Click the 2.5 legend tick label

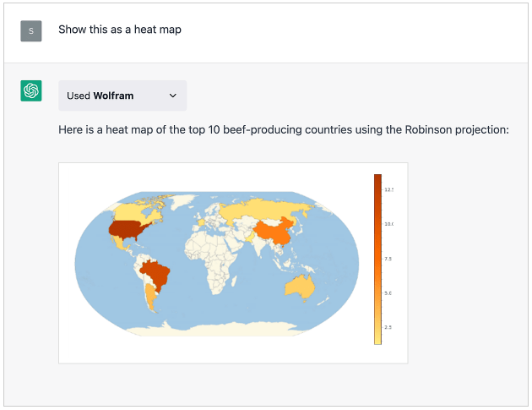[388, 327]
